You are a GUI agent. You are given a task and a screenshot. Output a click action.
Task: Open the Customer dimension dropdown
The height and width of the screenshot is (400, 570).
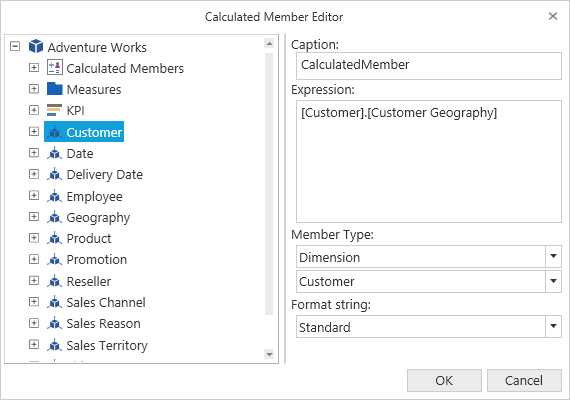pyautogui.click(x=553, y=281)
